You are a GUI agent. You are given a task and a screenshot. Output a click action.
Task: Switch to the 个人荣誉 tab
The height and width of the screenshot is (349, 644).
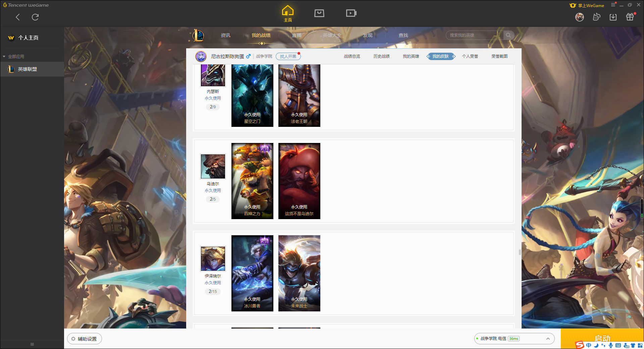tap(470, 56)
